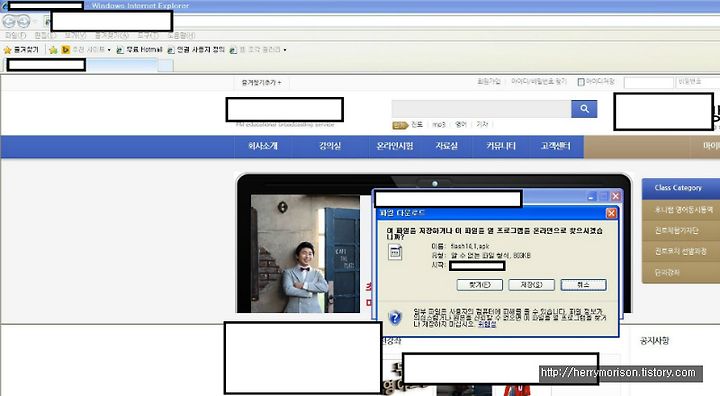Click the ID login input field

coord(648,82)
